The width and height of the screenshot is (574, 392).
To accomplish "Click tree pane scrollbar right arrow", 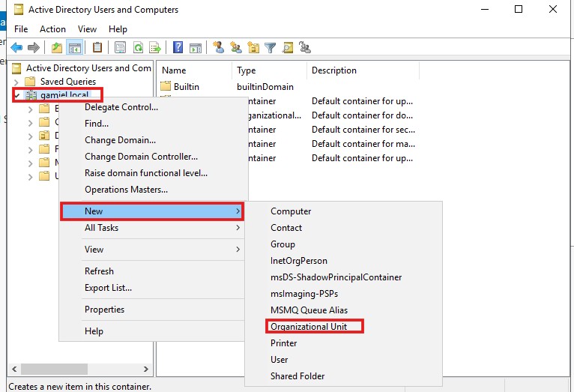I will 145,369.
